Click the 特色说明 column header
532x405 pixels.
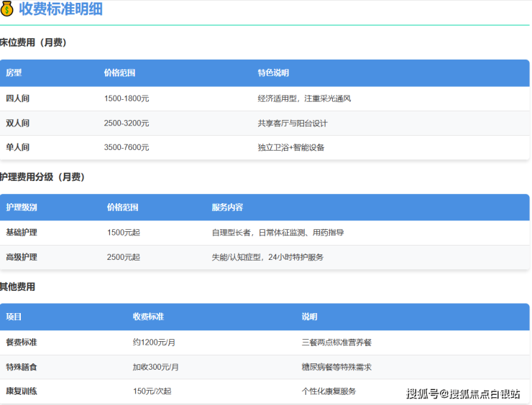click(273, 73)
